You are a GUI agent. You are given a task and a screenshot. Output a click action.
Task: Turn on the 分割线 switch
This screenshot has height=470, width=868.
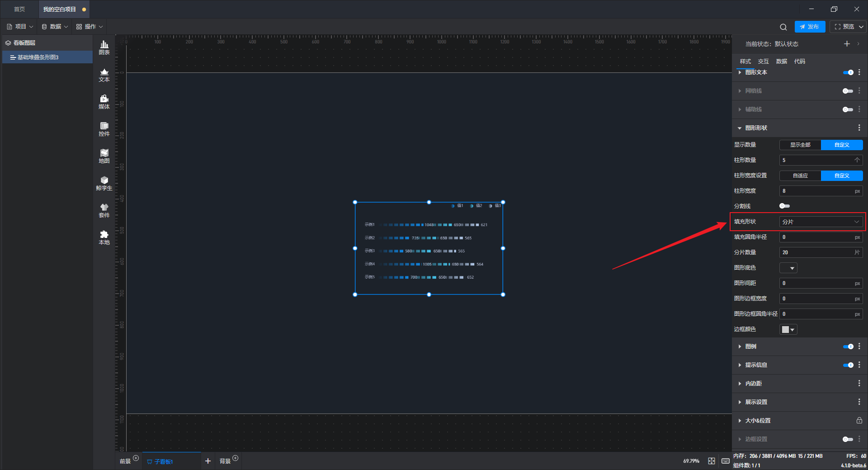(785, 206)
